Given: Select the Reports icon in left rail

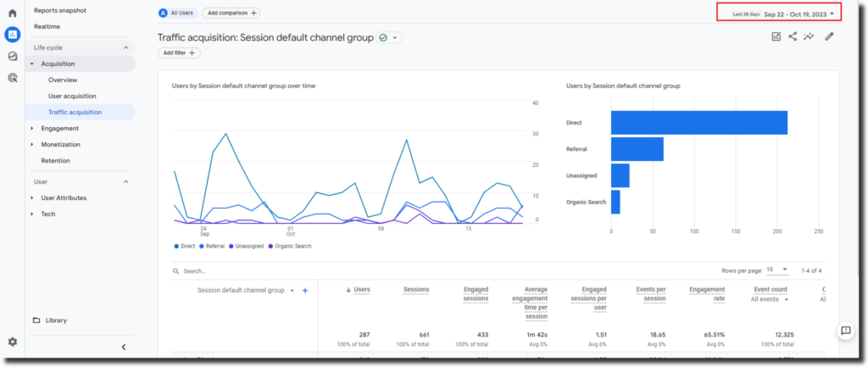Looking at the screenshot, I should tap(12, 35).
